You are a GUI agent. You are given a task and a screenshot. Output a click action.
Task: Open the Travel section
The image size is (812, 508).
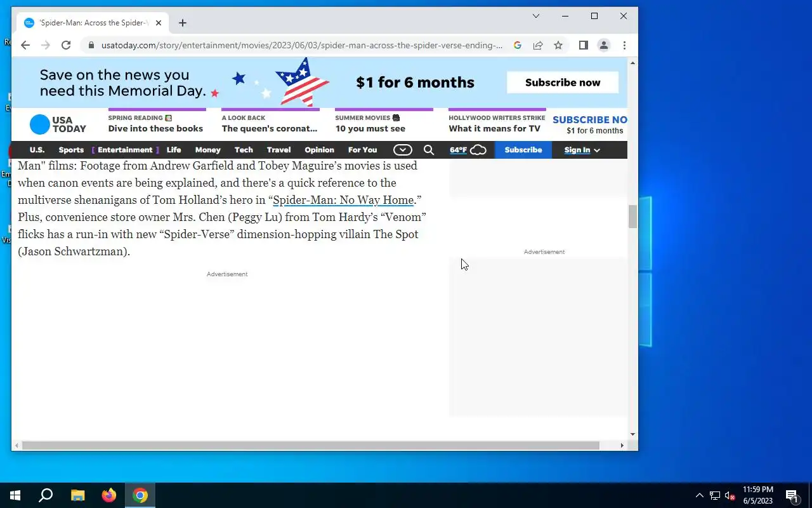278,150
